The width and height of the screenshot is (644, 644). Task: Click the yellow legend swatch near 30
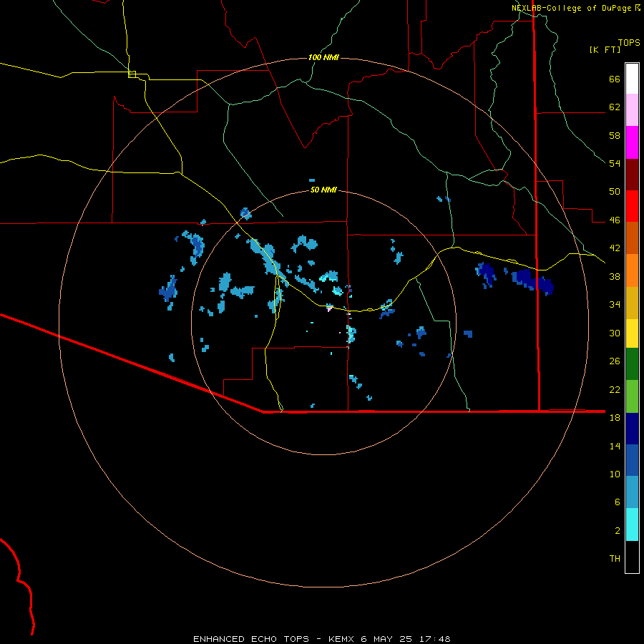click(x=632, y=333)
